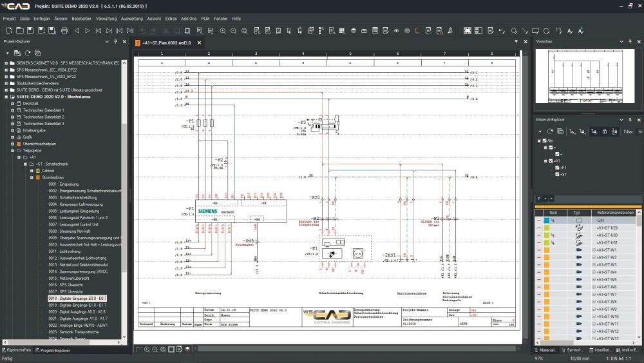The height and width of the screenshot is (363, 644).
Task: Toggle the +ST checkbox in Material-Explorer
Action: point(557,174)
